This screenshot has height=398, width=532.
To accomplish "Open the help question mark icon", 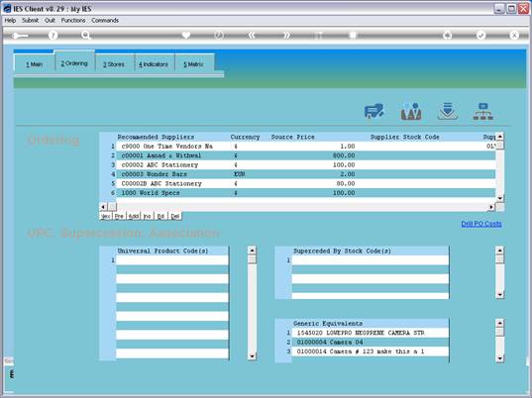I will (53, 36).
